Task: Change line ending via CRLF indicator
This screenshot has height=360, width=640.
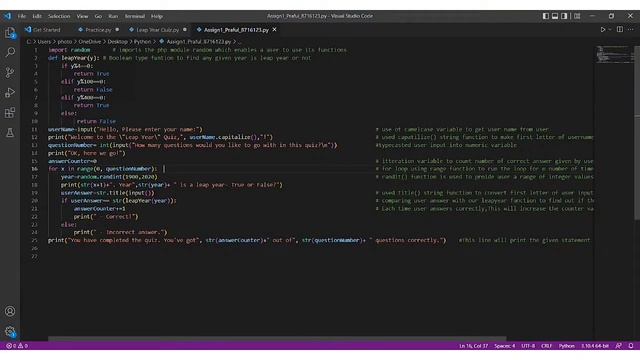Action: pos(546,346)
